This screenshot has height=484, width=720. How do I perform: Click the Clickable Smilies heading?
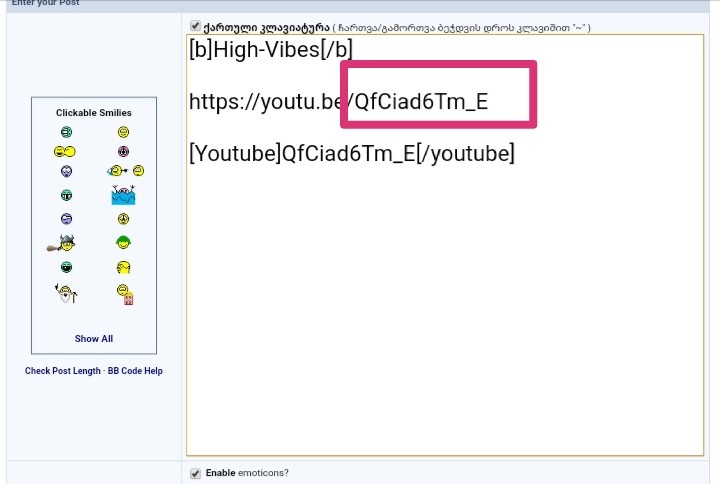pos(94,113)
